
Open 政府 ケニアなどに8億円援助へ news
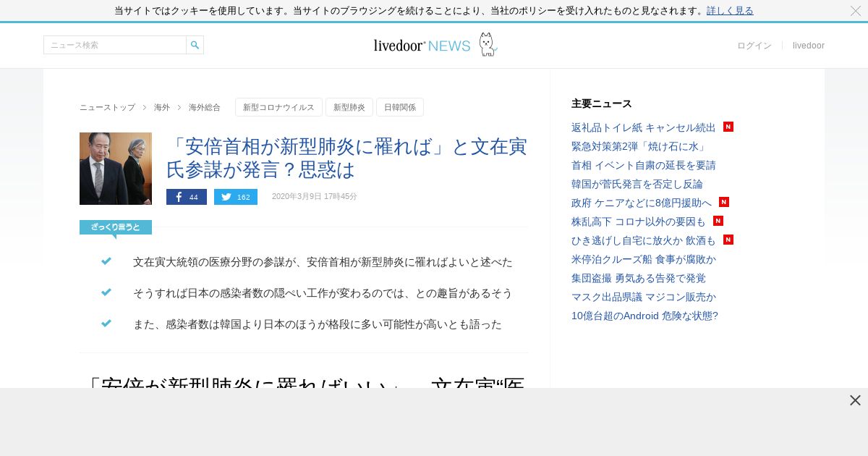point(641,203)
